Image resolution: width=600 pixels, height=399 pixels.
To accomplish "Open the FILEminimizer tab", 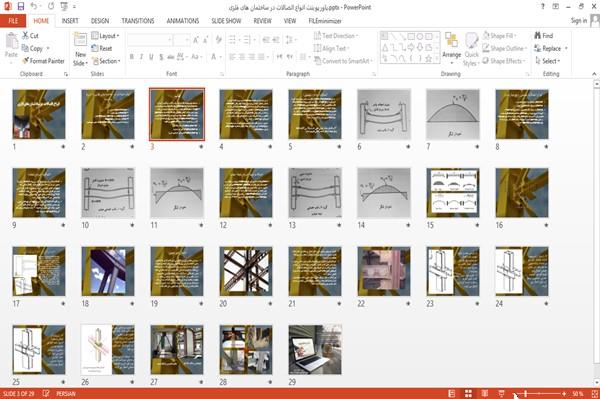I will (x=324, y=21).
